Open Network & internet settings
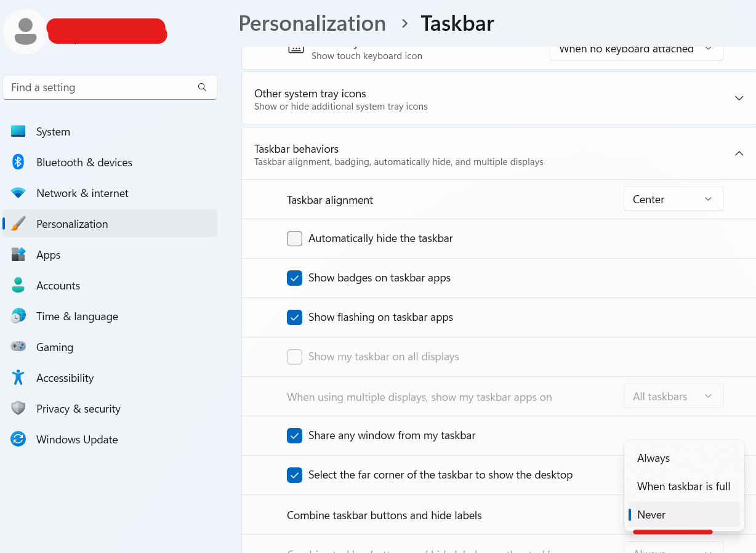 (x=82, y=193)
